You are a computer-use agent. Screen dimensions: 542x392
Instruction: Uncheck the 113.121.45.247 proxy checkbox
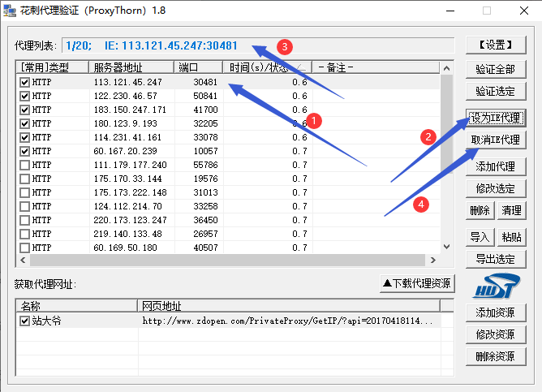tap(24, 82)
